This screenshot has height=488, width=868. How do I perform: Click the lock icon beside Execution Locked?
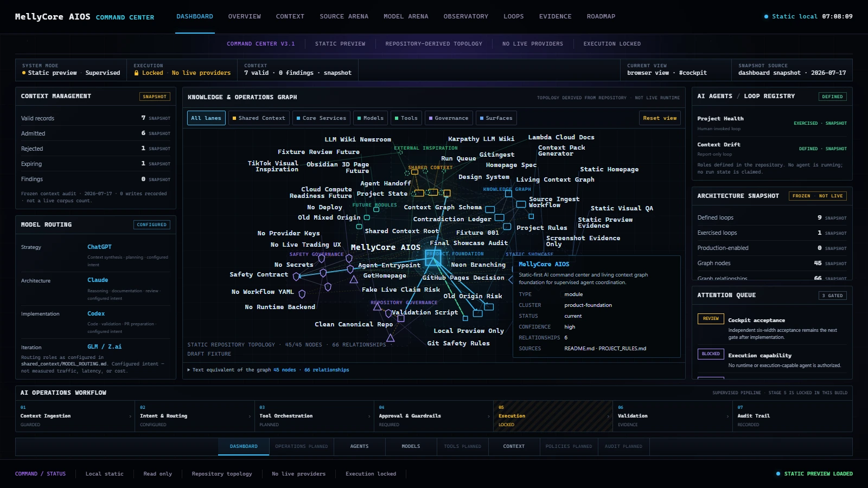[137, 73]
